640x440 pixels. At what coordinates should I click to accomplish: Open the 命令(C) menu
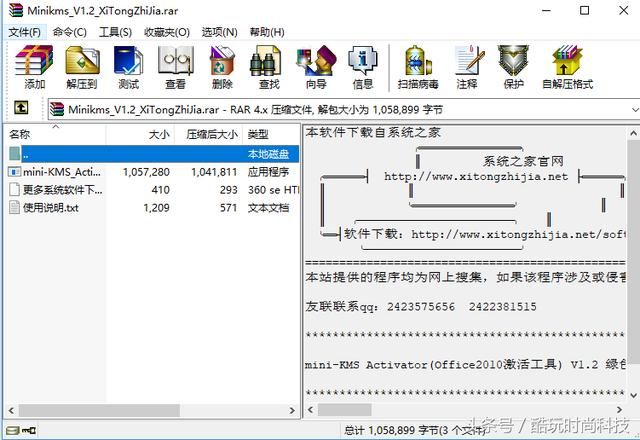[70, 32]
